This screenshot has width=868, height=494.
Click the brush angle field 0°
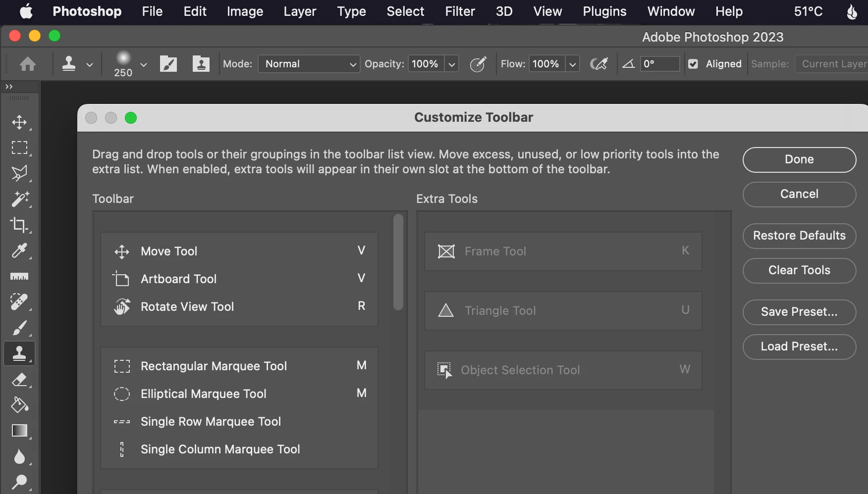click(x=660, y=64)
